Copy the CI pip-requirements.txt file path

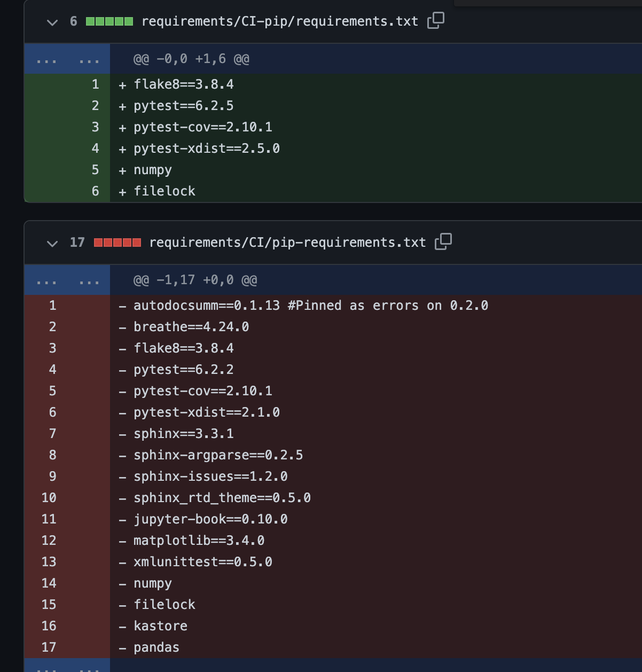click(442, 241)
